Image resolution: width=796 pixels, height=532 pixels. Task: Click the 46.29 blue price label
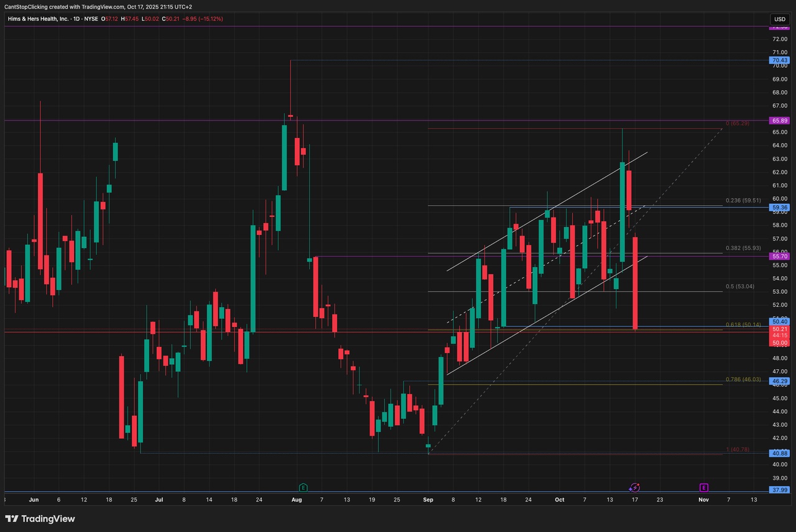pos(780,380)
